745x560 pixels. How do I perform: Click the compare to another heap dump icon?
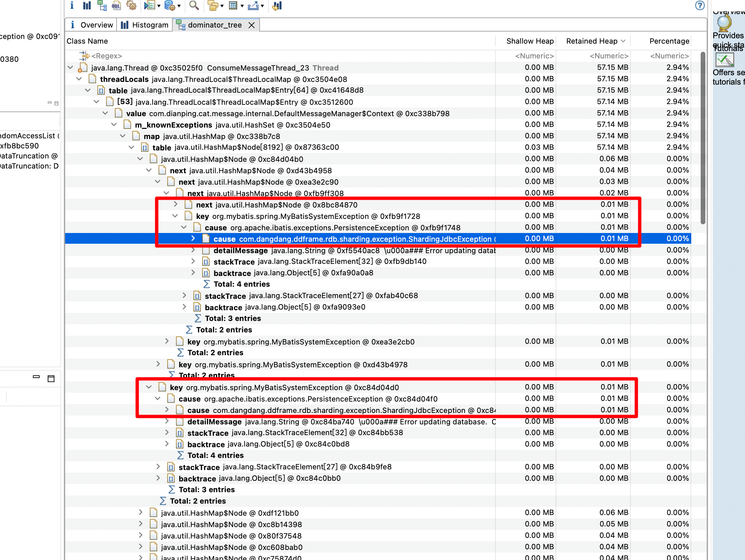tap(277, 5)
